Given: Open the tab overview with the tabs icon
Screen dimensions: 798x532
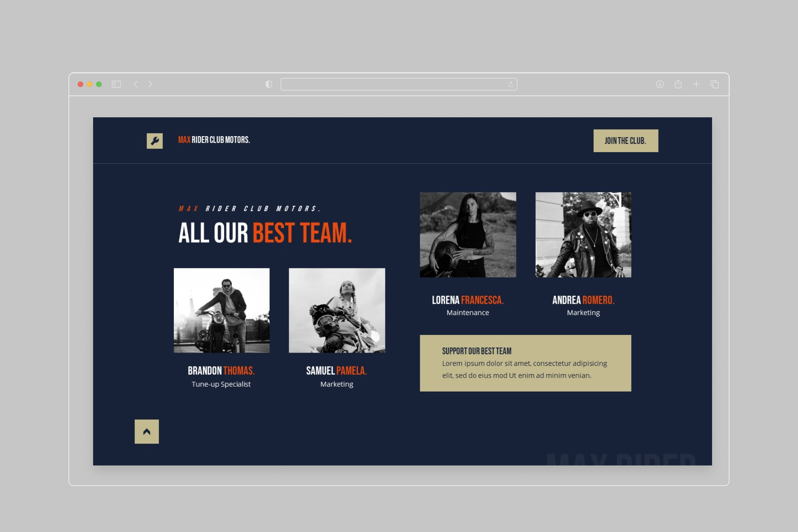Looking at the screenshot, I should point(714,84).
